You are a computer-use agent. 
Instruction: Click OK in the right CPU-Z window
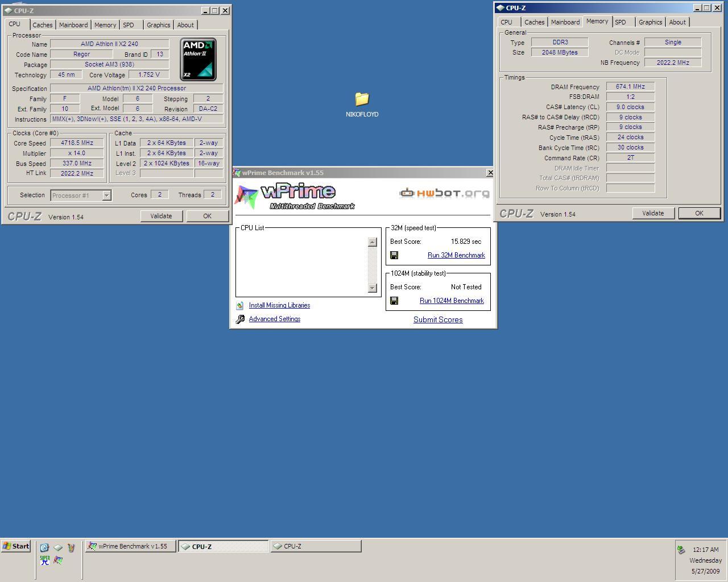coord(699,213)
